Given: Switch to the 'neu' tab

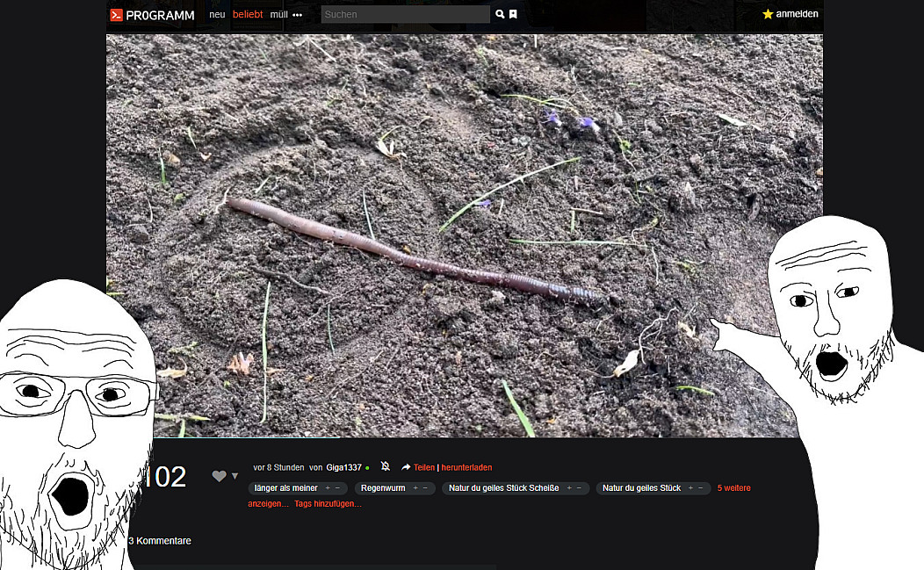Looking at the screenshot, I should pos(217,15).
